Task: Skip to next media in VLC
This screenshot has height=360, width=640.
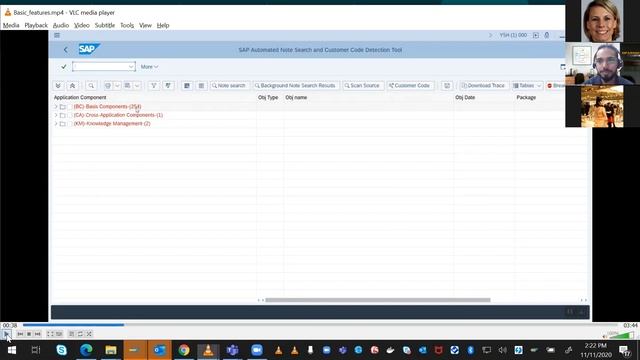Action: [x=38, y=334]
